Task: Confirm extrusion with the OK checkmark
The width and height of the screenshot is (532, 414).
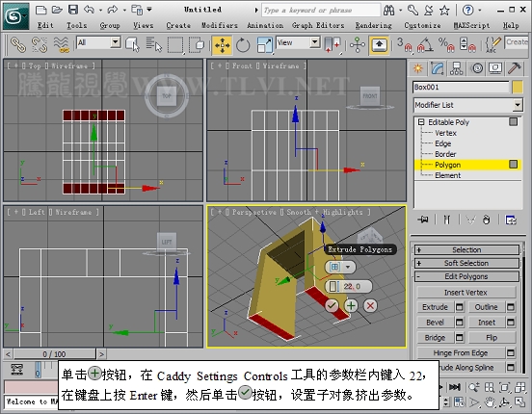Action: coord(332,305)
